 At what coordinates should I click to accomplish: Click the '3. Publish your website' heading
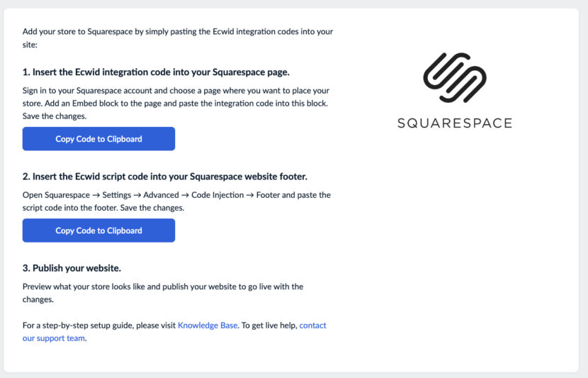tap(72, 268)
